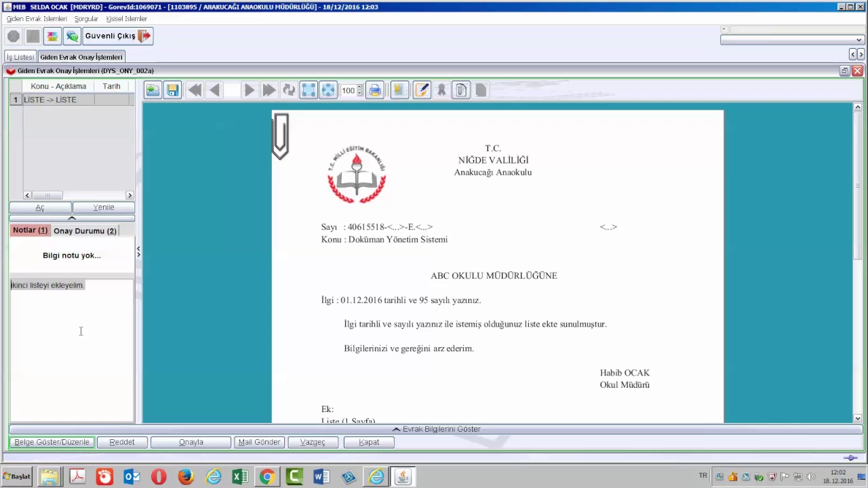Click the Java app icon in taskbar

tap(403, 477)
